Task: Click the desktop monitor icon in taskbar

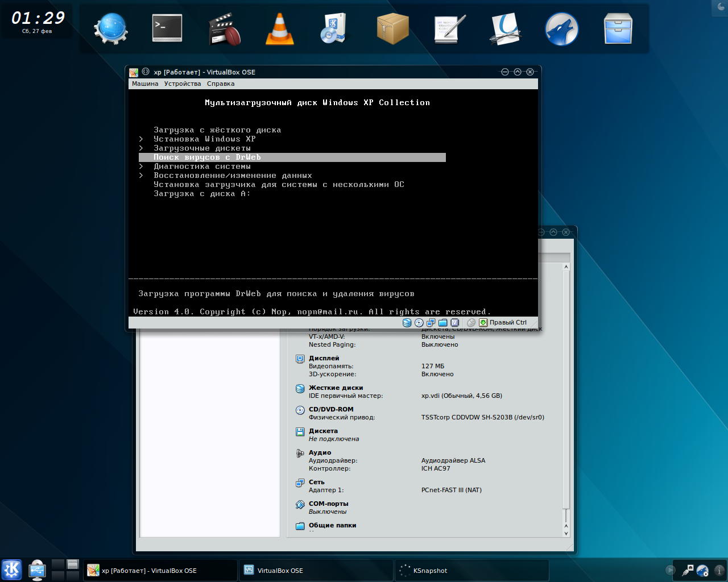Action: [x=37, y=570]
